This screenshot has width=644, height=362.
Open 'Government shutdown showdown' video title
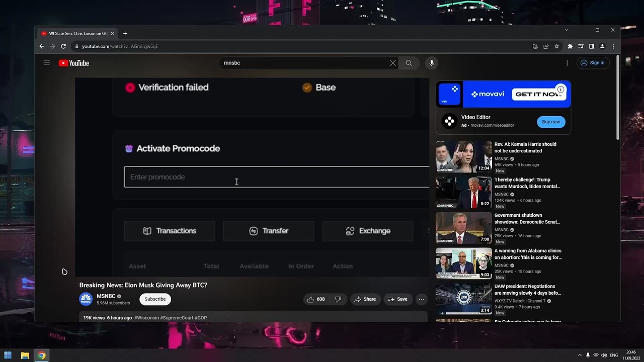[x=527, y=219]
